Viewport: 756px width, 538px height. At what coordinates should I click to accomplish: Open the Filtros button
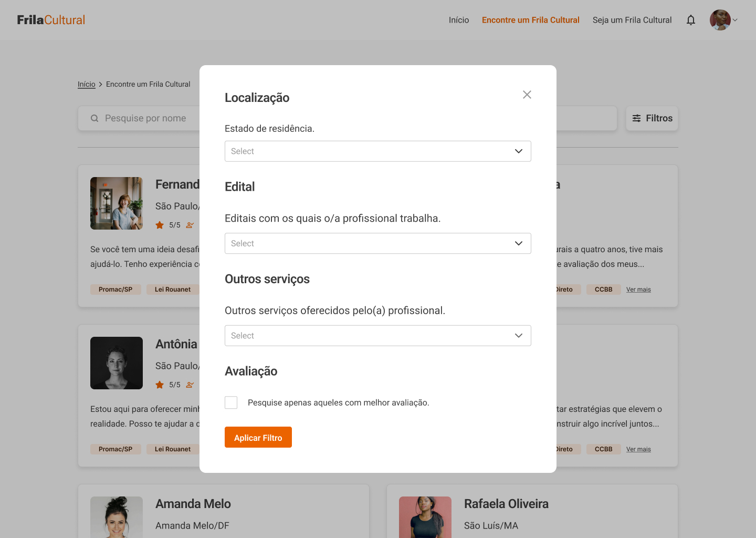click(652, 118)
